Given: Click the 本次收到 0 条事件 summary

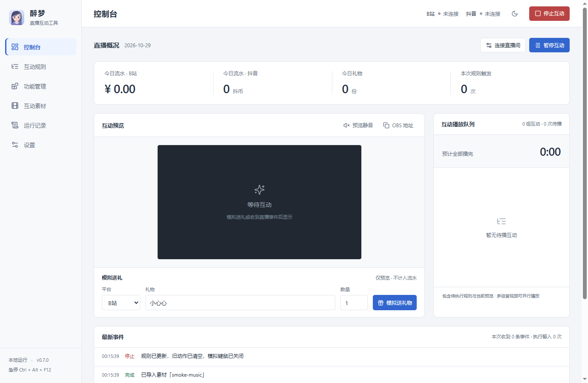Looking at the screenshot, I should point(527,337).
